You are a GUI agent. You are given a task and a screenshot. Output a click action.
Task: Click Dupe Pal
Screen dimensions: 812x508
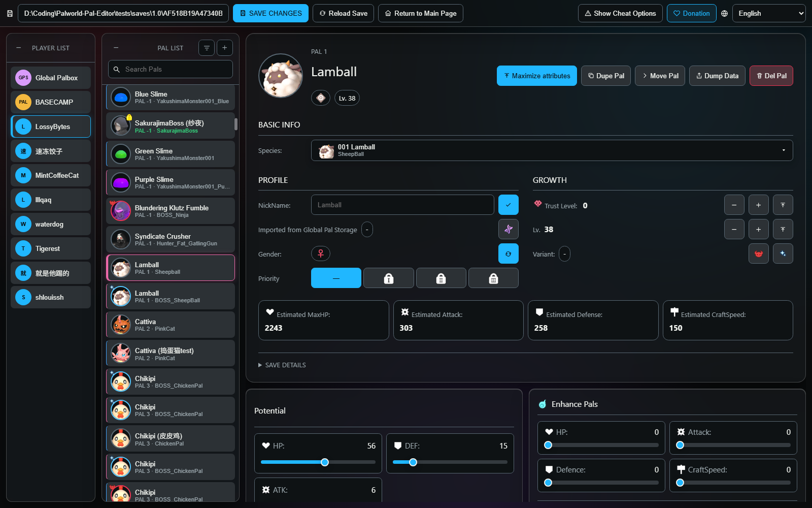606,76
